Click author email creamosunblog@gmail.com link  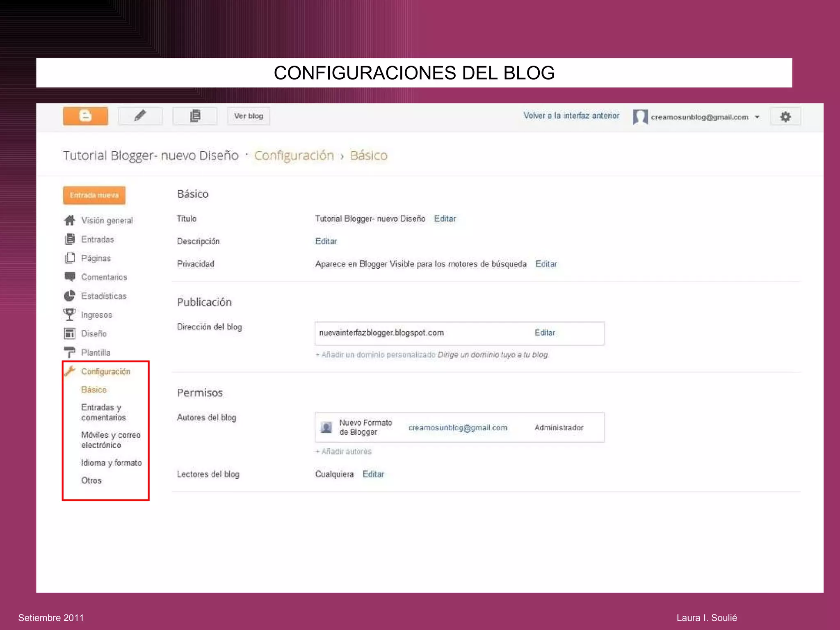click(x=458, y=427)
